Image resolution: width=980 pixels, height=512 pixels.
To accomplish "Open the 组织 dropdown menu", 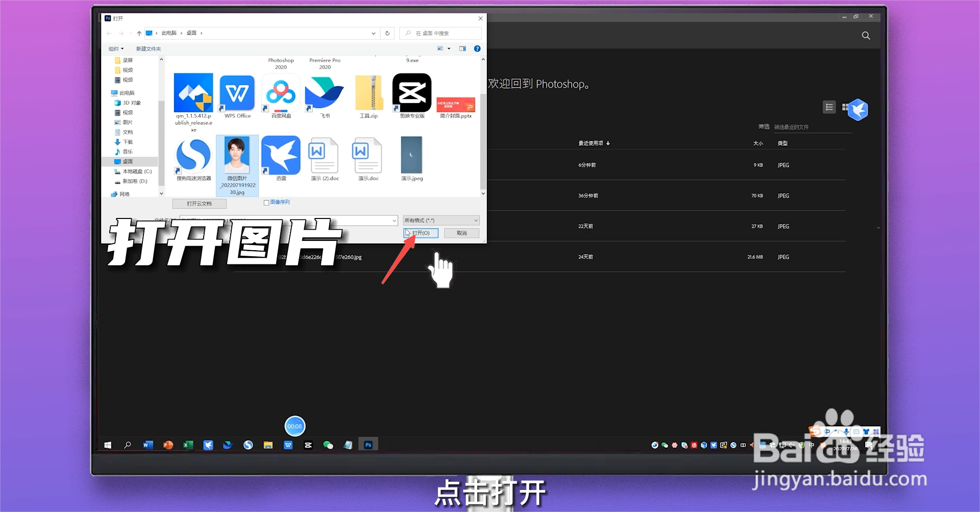I will [x=116, y=49].
